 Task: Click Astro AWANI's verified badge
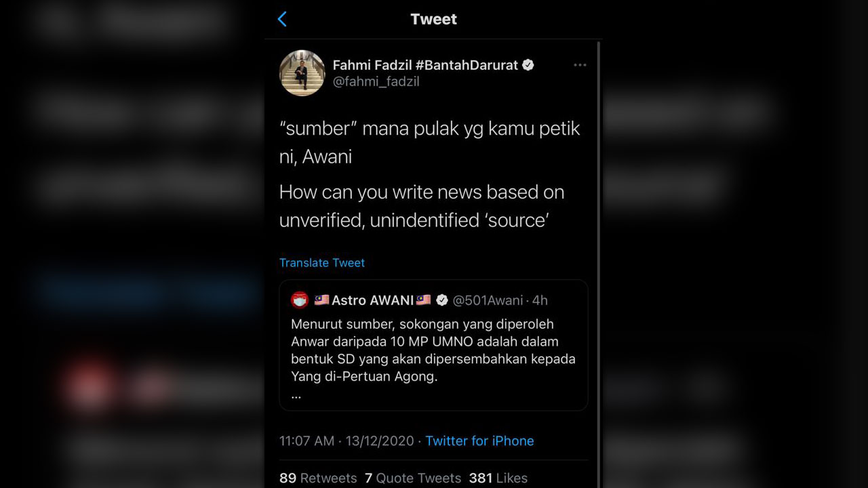coord(441,300)
